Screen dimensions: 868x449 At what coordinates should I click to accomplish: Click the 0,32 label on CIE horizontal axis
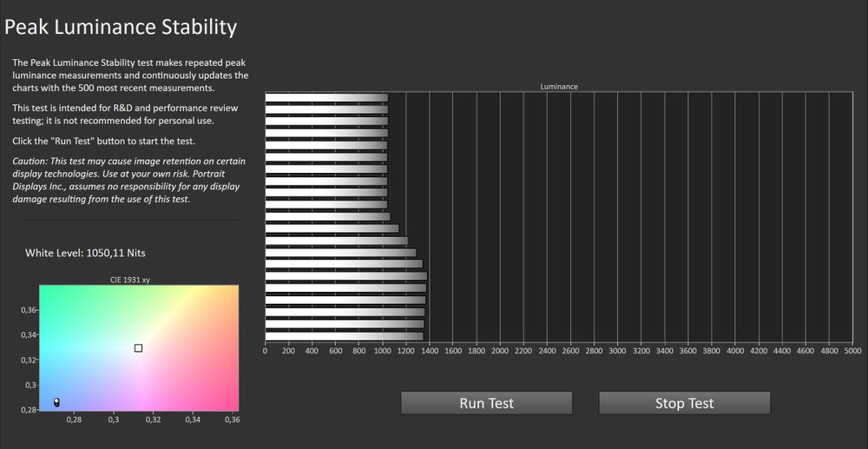tap(153, 419)
